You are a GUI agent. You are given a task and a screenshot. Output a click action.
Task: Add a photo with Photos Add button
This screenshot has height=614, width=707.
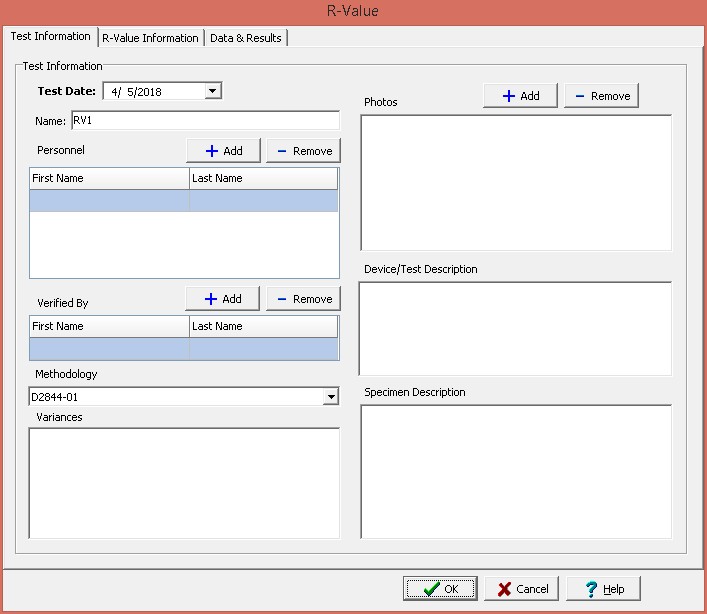point(520,95)
